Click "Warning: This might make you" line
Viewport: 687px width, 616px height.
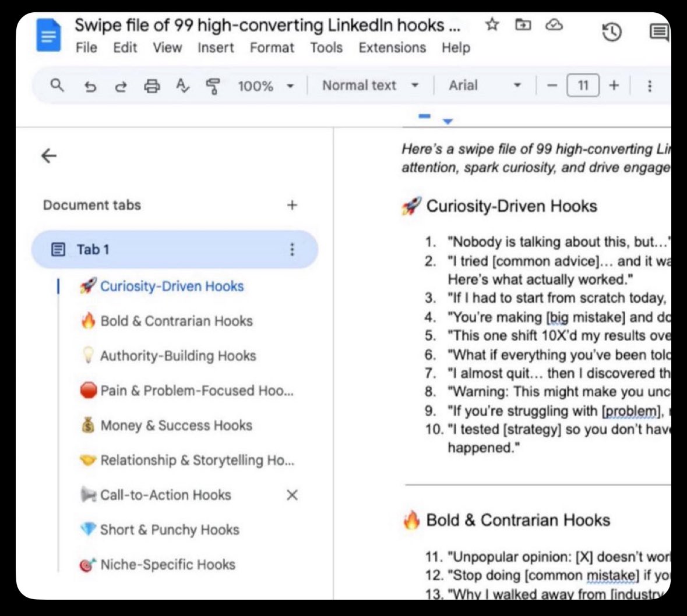click(559, 391)
